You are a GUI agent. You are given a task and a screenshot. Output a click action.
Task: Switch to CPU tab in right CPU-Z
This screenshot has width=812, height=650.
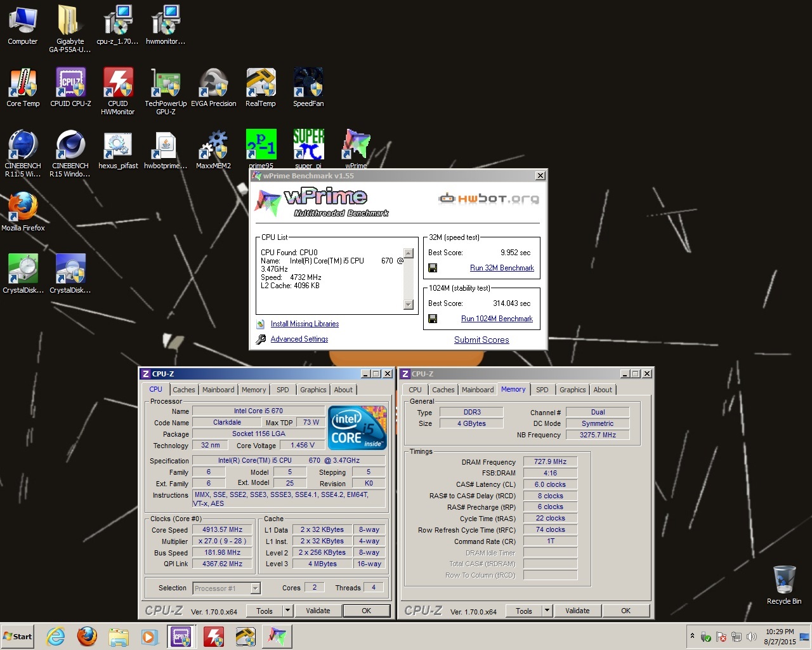415,390
